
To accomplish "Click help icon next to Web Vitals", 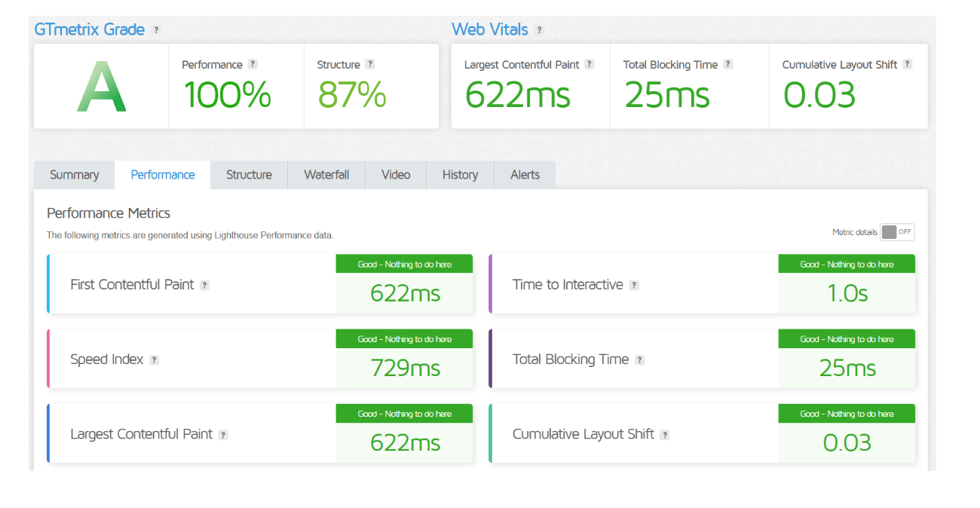I will pyautogui.click(x=539, y=30).
